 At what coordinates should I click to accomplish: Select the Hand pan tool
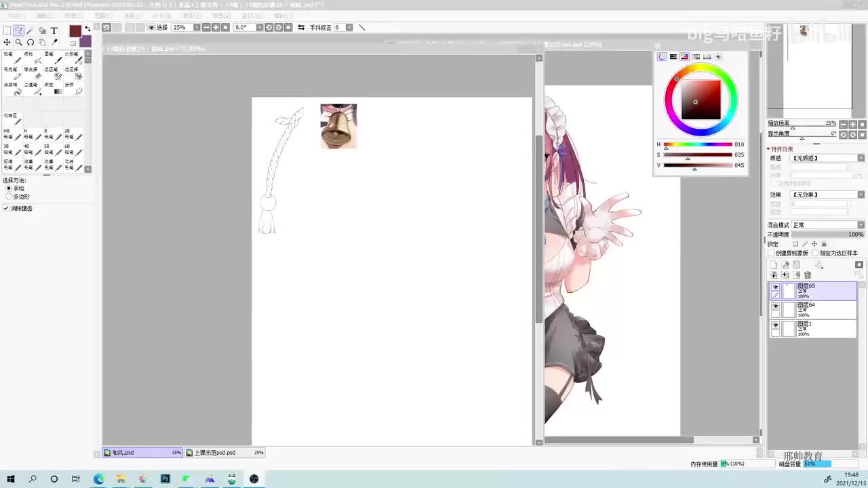42,42
